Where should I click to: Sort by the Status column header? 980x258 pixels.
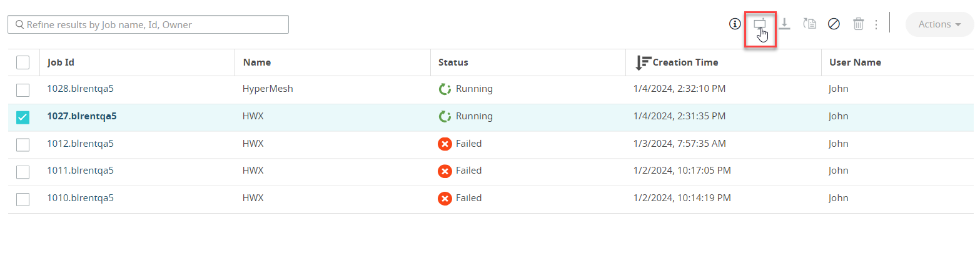coord(453,62)
